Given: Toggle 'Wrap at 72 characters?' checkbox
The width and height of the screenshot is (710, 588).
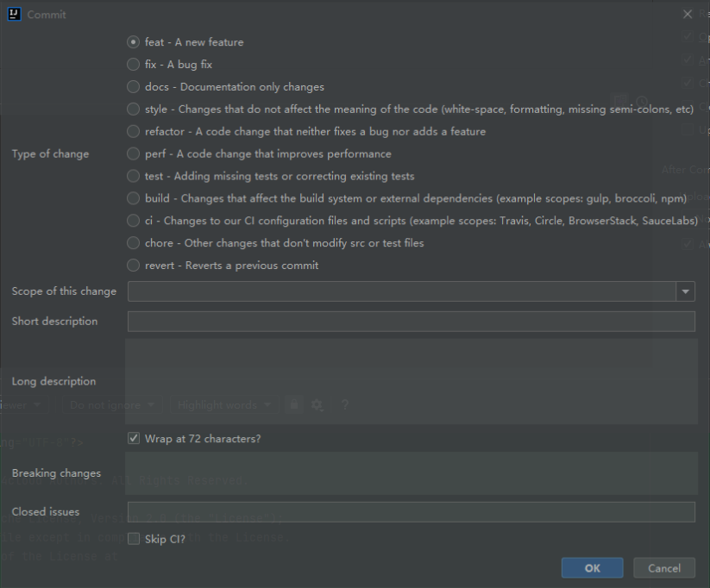Looking at the screenshot, I should tap(134, 439).
